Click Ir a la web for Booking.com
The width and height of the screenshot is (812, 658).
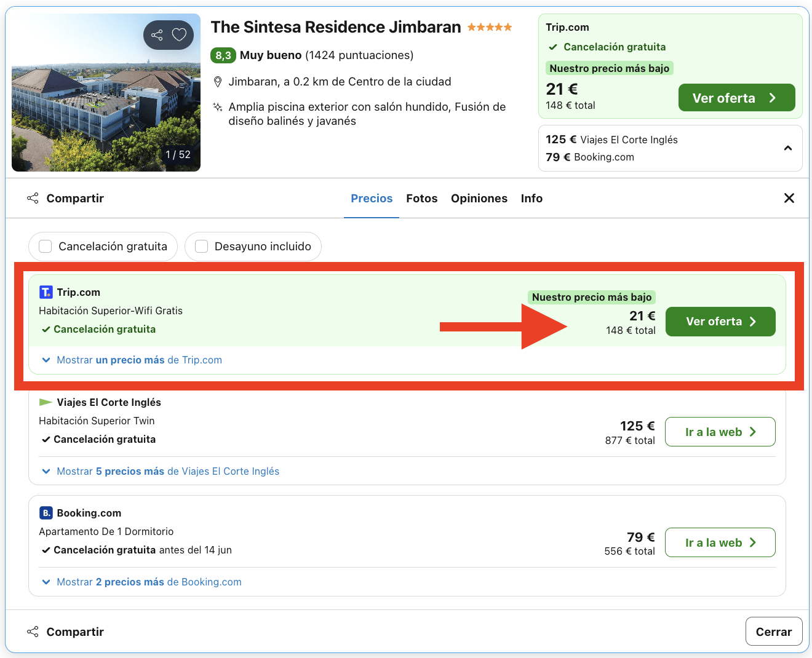click(720, 542)
